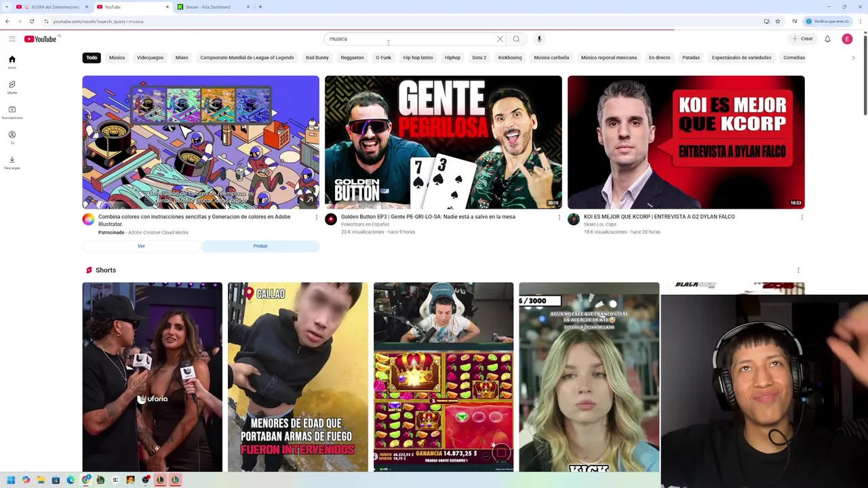Open Shorts in the left sidebar

pyautogui.click(x=12, y=87)
